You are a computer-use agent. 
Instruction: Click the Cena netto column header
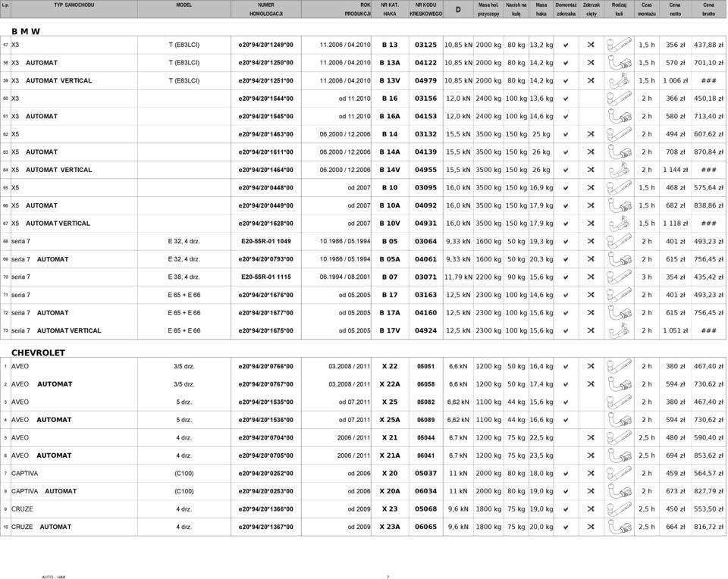tap(675, 9)
